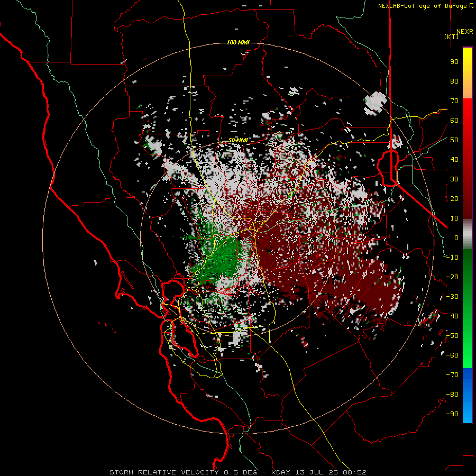
Task: Click the positive 10 knot scale label
Action: pyautogui.click(x=454, y=218)
